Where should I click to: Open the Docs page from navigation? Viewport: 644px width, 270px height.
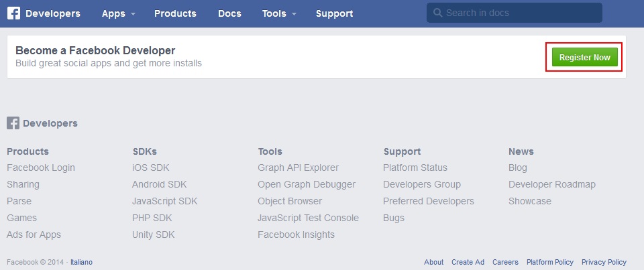[x=229, y=13]
